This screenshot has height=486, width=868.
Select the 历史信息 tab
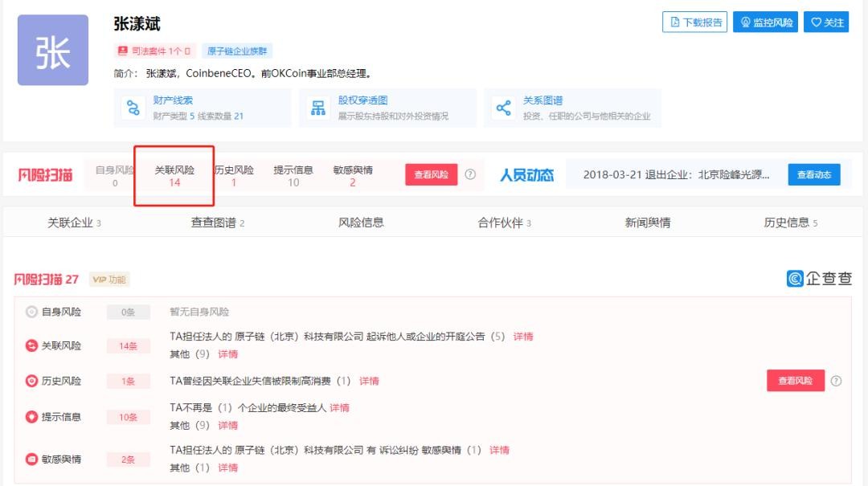tap(790, 223)
